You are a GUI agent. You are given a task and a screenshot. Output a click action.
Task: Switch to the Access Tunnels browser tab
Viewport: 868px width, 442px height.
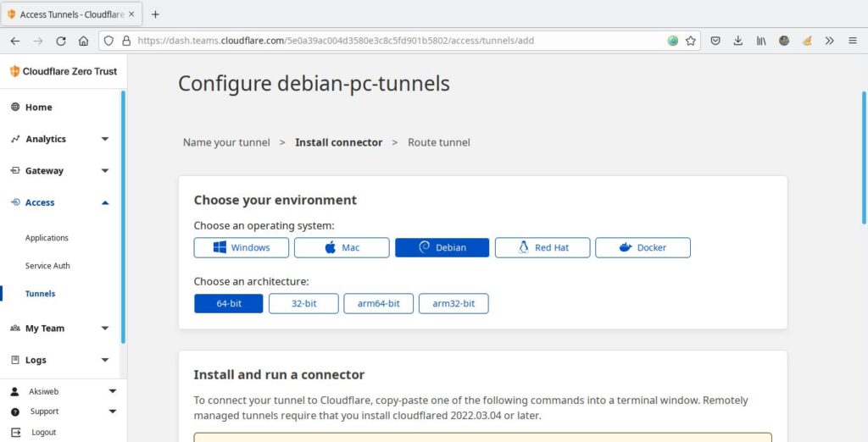tap(70, 14)
